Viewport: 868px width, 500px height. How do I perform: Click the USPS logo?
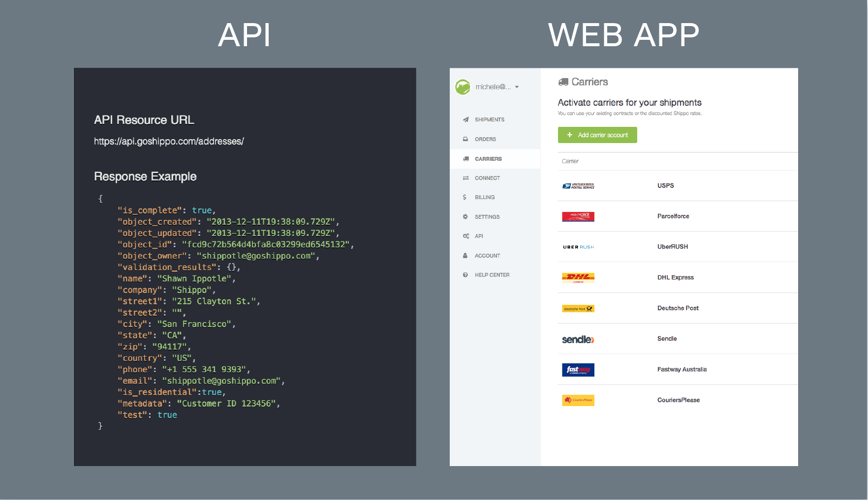[578, 186]
